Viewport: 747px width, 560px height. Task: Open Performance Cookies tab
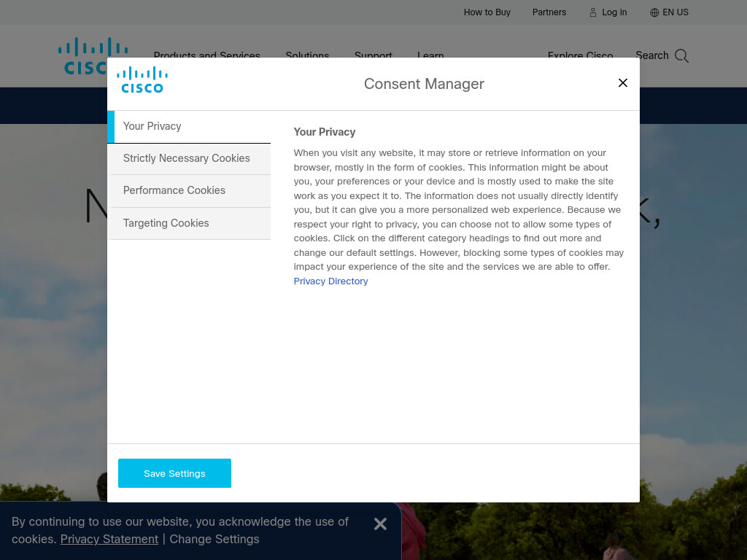189,190
